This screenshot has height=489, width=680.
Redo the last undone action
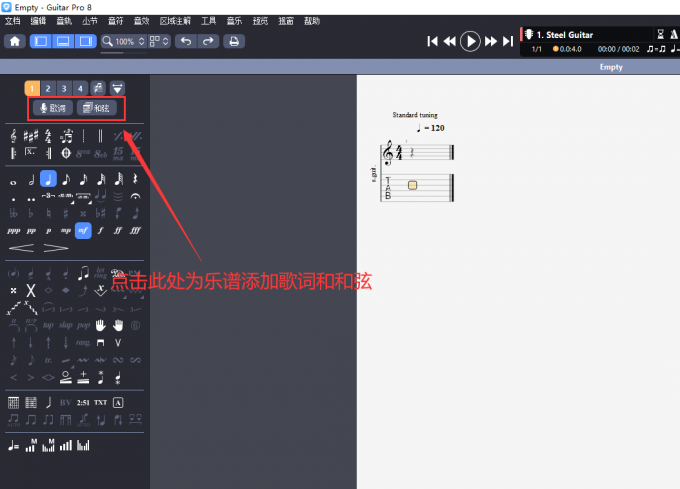pyautogui.click(x=207, y=41)
